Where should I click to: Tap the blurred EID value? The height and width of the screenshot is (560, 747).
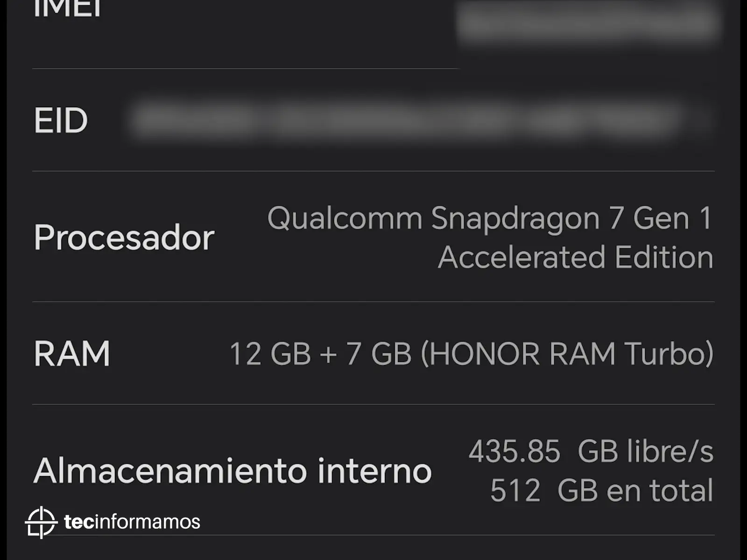406,120
